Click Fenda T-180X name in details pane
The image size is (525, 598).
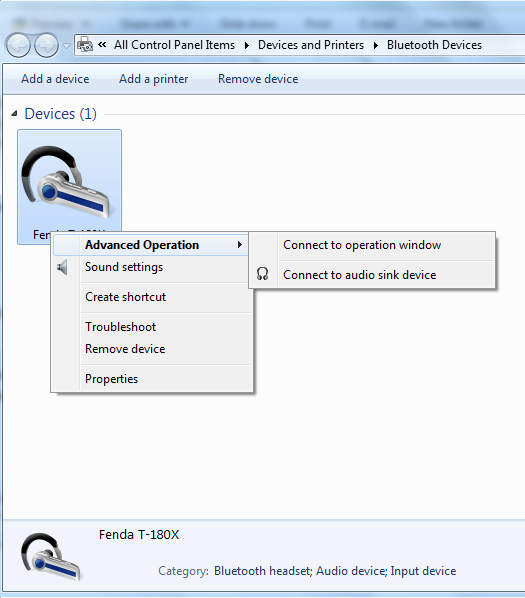coord(139,535)
